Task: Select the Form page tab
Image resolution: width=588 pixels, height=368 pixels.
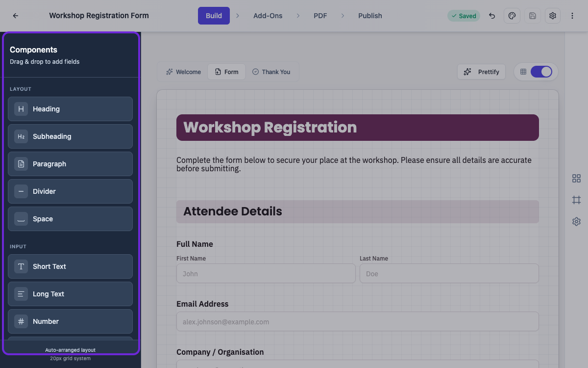Action: click(x=226, y=72)
